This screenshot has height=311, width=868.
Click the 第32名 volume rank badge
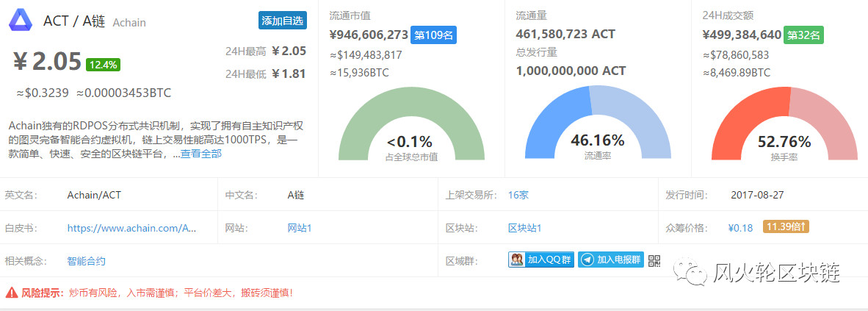pyautogui.click(x=804, y=35)
